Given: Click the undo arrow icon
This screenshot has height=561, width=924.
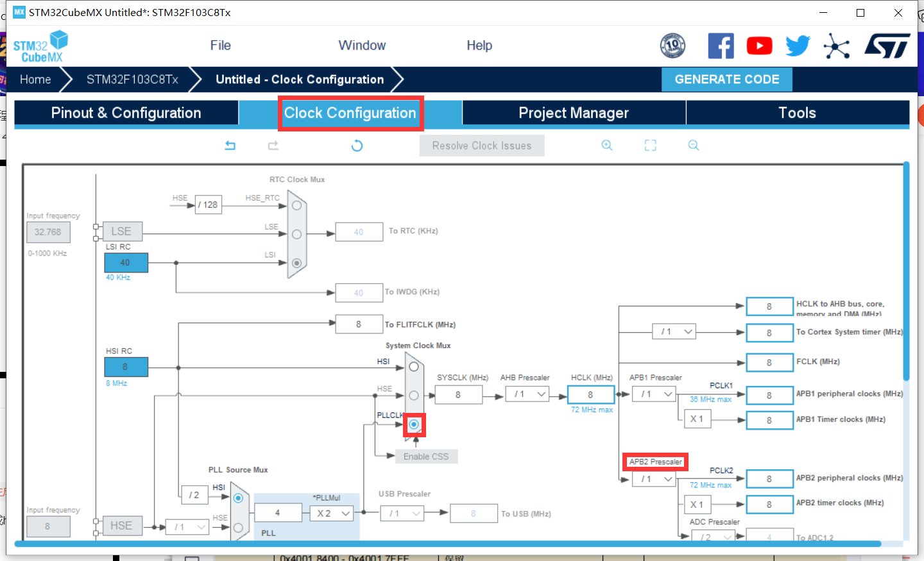Looking at the screenshot, I should [230, 146].
